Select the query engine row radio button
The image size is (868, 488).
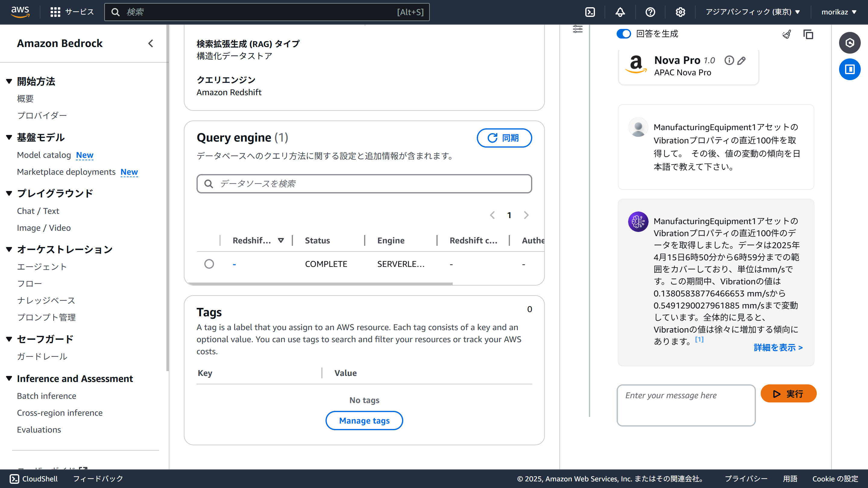(209, 264)
